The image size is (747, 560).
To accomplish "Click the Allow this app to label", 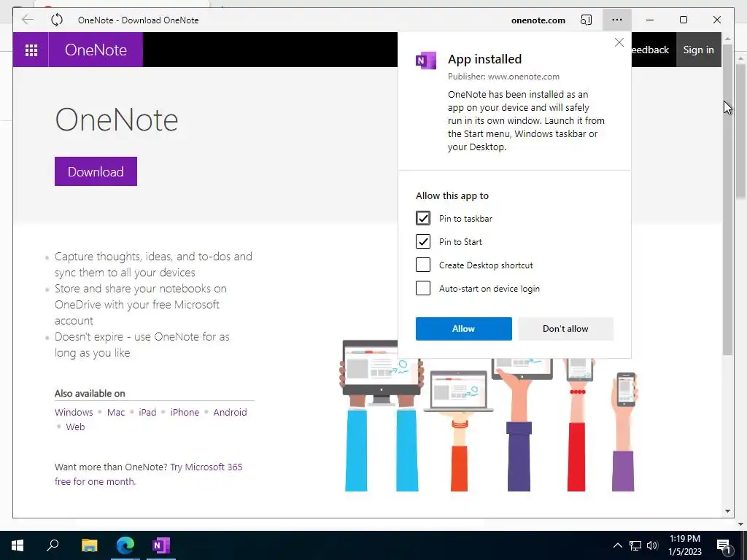I will (452, 195).
